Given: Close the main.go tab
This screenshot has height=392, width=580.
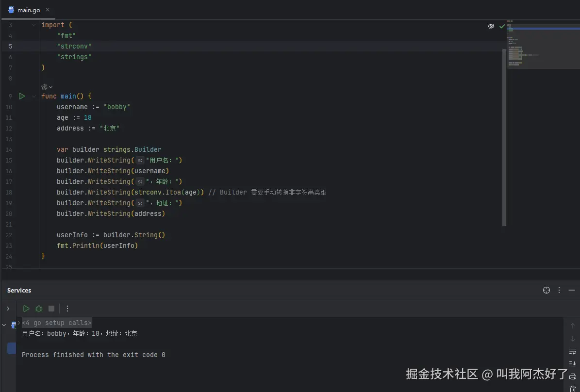Looking at the screenshot, I should [48, 10].
